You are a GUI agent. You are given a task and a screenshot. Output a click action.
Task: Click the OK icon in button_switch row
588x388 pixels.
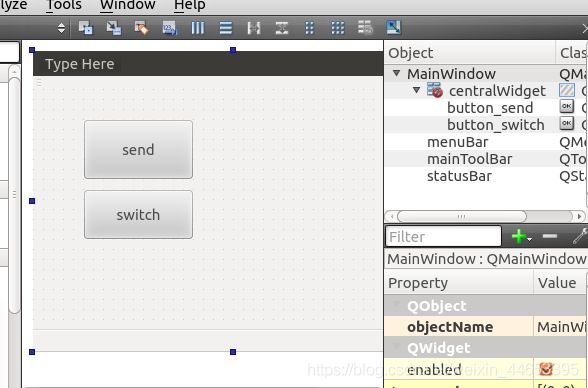click(567, 123)
